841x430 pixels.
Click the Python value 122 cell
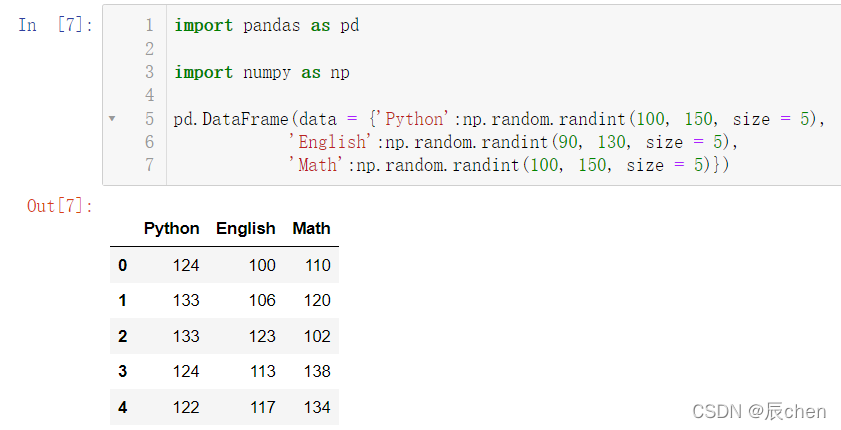[x=186, y=407]
